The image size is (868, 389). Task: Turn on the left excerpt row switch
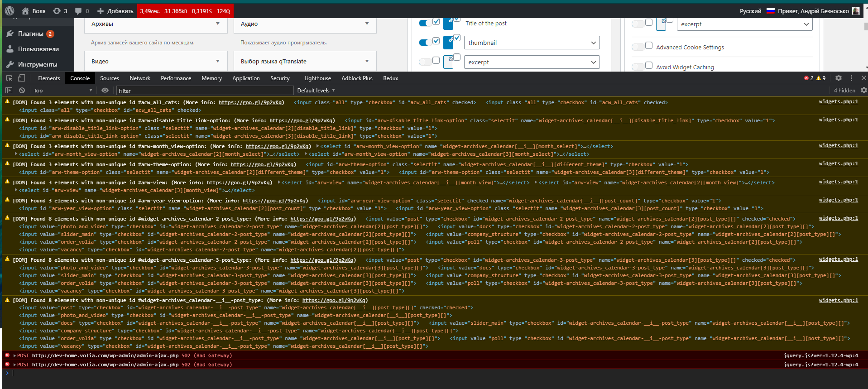click(425, 62)
